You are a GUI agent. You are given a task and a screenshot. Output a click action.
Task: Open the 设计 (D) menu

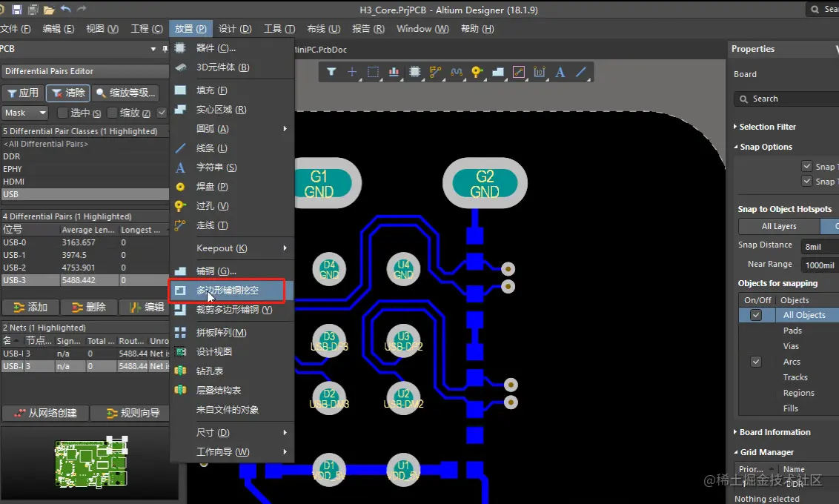(x=235, y=28)
